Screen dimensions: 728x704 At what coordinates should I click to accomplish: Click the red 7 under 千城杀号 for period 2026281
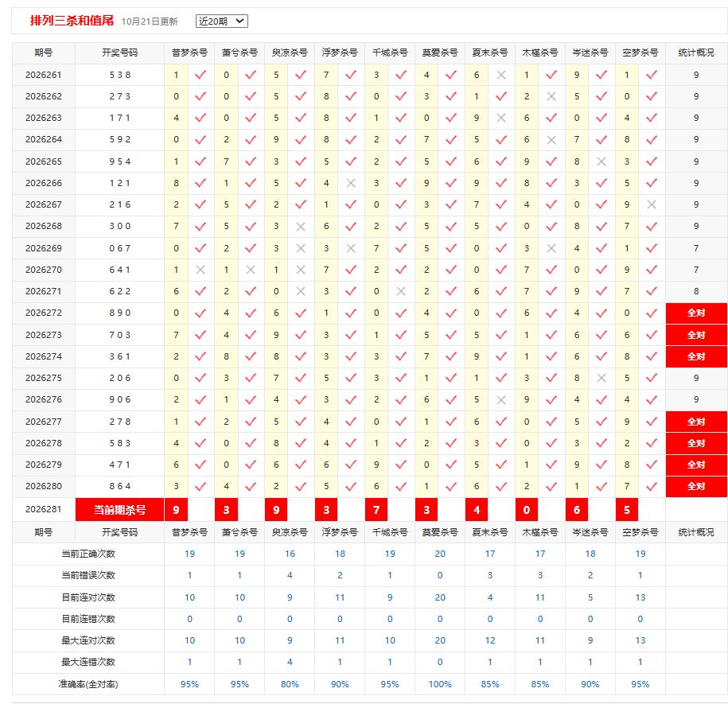(x=376, y=510)
